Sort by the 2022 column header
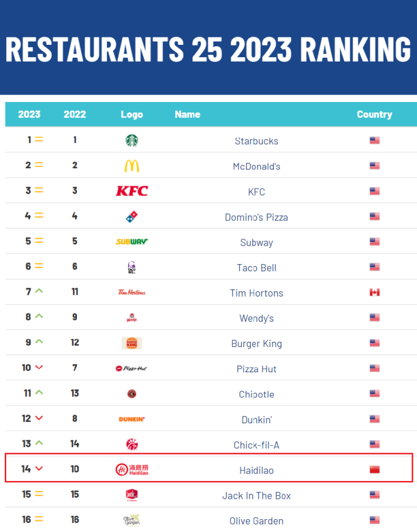 click(x=74, y=114)
